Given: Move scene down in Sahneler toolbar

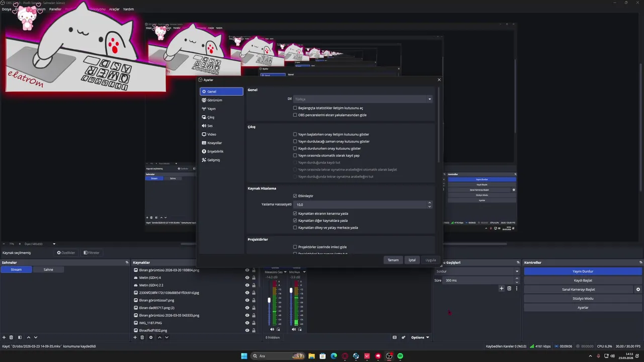Looking at the screenshot, I should [36, 337].
